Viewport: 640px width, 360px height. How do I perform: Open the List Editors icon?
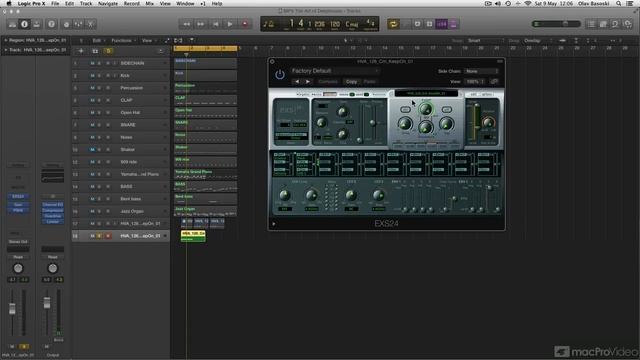(591, 24)
